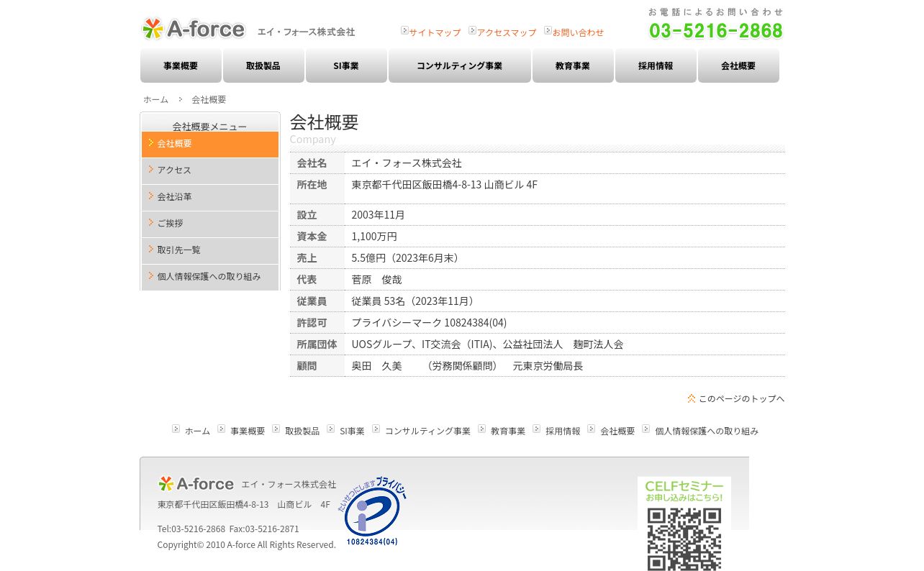The height and width of the screenshot is (571, 924).
Task: Open the お問い合わせ link in header
Action: coord(578,32)
